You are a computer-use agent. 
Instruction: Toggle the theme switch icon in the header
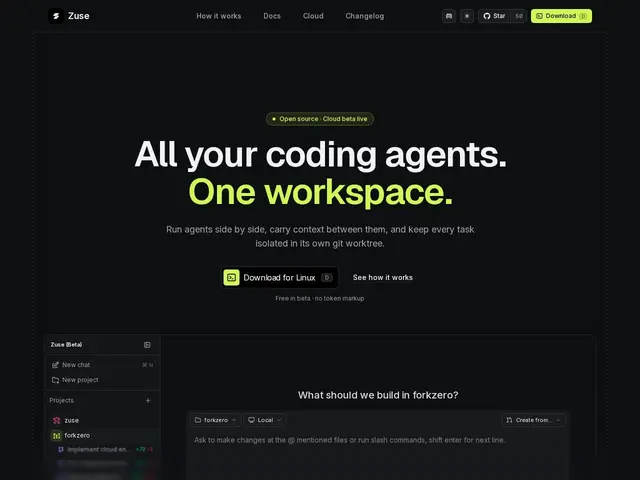tap(467, 16)
